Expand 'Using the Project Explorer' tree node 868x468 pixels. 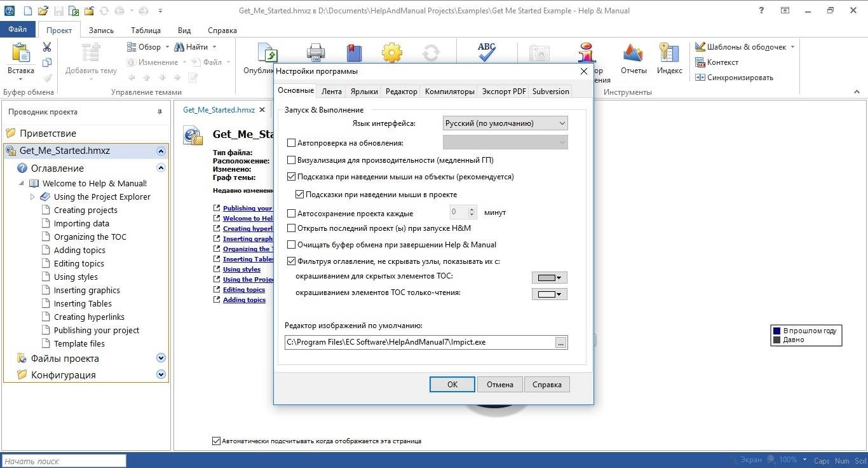click(33, 197)
